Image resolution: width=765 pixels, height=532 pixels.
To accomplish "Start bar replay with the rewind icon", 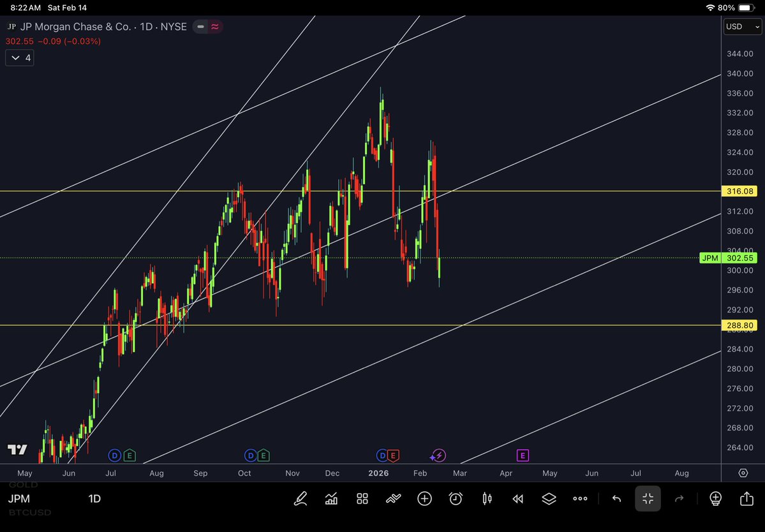I will click(517, 498).
